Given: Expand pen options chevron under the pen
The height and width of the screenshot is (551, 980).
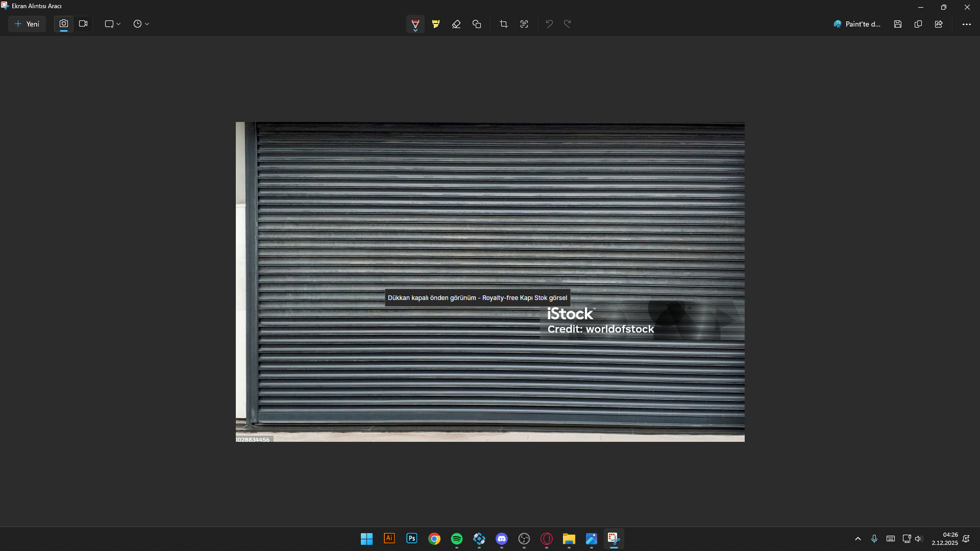Looking at the screenshot, I should pyautogui.click(x=415, y=31).
